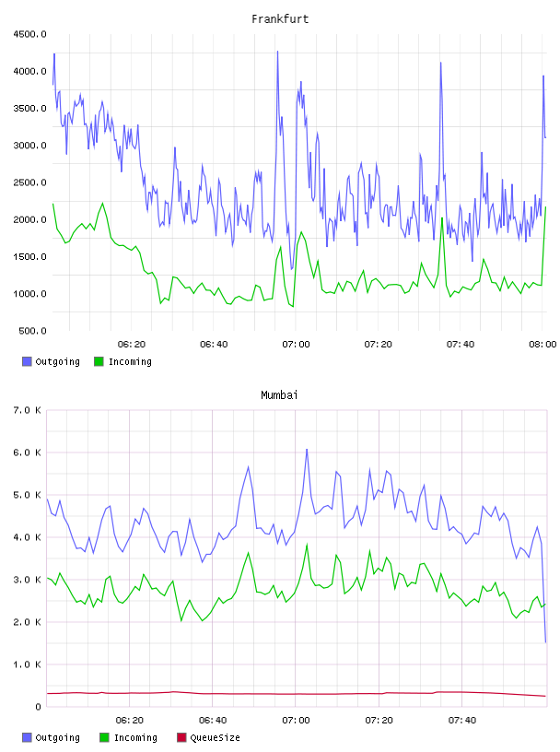This screenshot has width=560, height=752.
Task: Click the Mumbai chart title
Action: [279, 395]
